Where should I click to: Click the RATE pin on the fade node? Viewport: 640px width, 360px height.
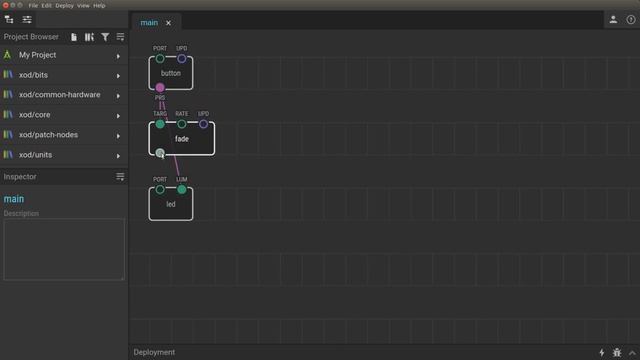coord(182,124)
